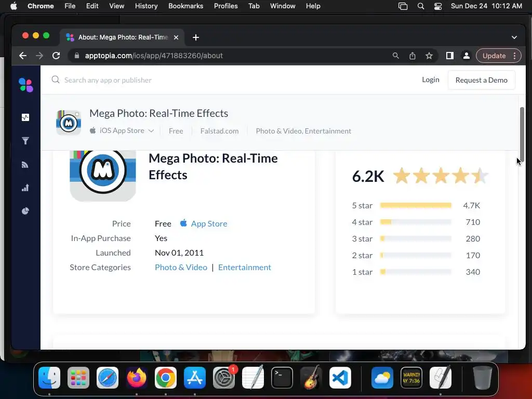Open the View menu
The height and width of the screenshot is (399, 532).
pyautogui.click(x=117, y=6)
